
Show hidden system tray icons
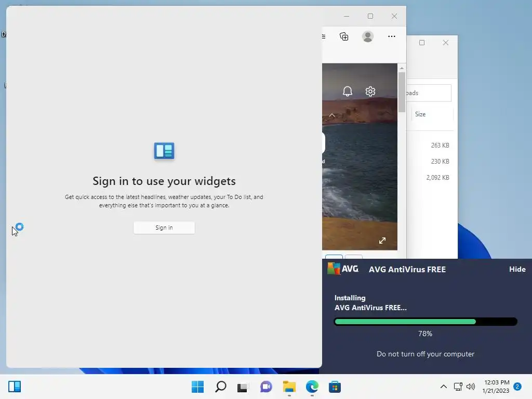click(x=444, y=387)
